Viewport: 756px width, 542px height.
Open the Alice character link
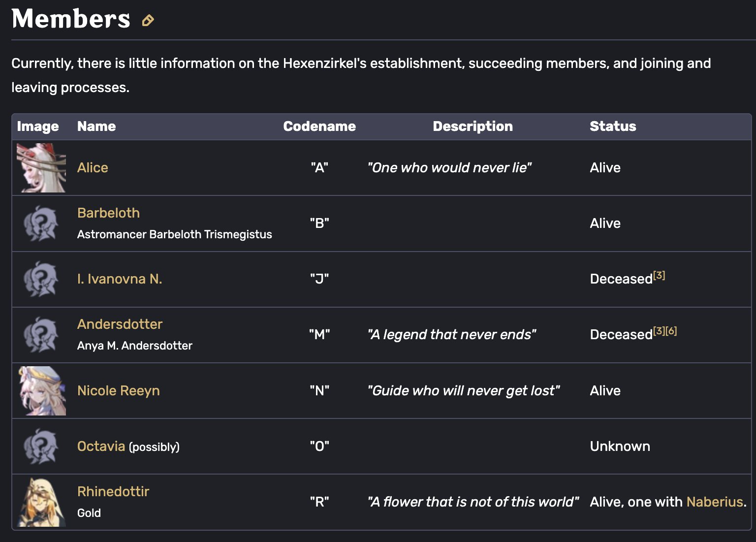(x=93, y=167)
